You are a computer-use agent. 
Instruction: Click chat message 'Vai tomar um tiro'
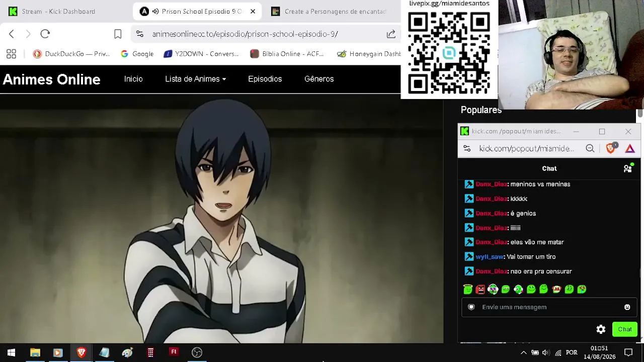(x=531, y=256)
